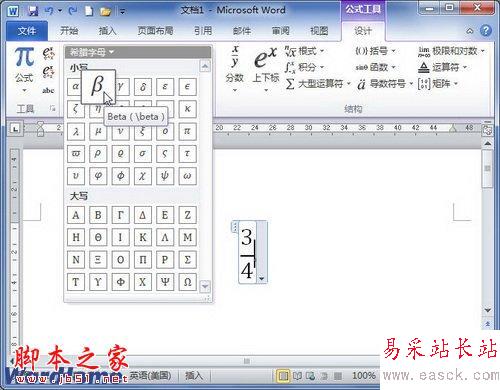Image resolution: width=500 pixels, height=390 pixels.
Task: Open the equation options arrow beside the fraction
Action: [262, 279]
